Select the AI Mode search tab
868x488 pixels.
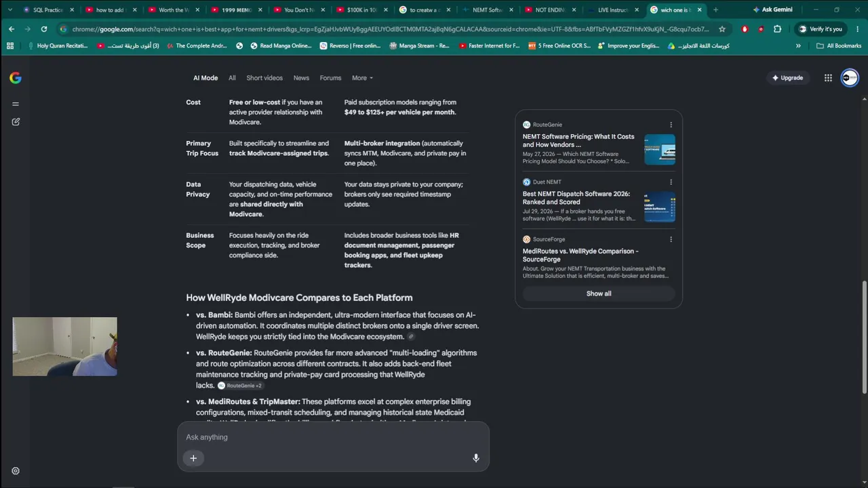click(205, 78)
